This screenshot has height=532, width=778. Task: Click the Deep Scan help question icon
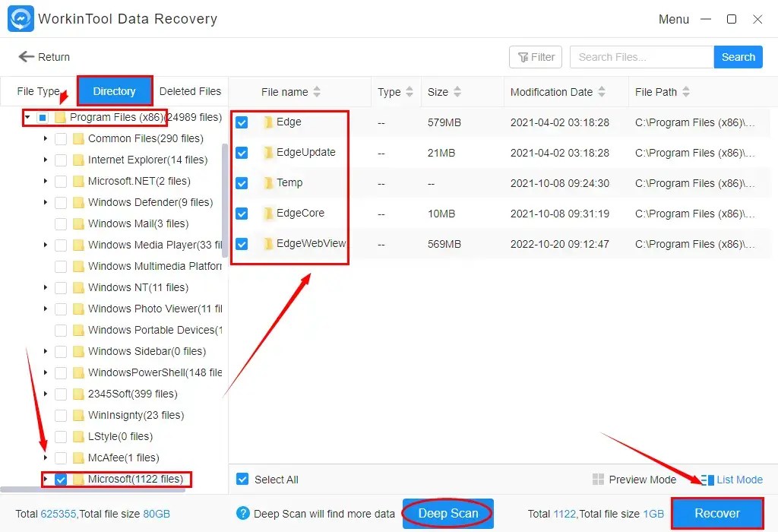pyautogui.click(x=242, y=513)
